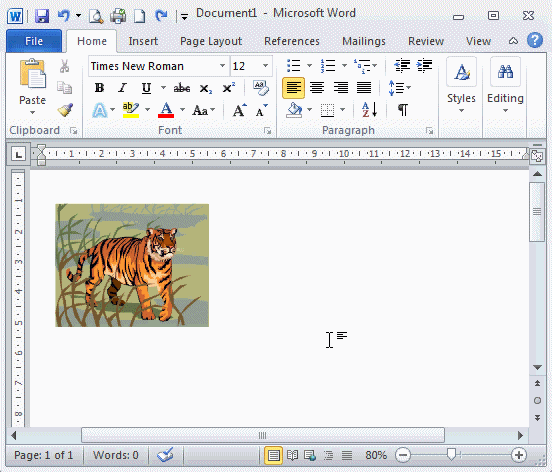Click the yellow text highlight color button
This screenshot has height=472, width=552.
[131, 110]
